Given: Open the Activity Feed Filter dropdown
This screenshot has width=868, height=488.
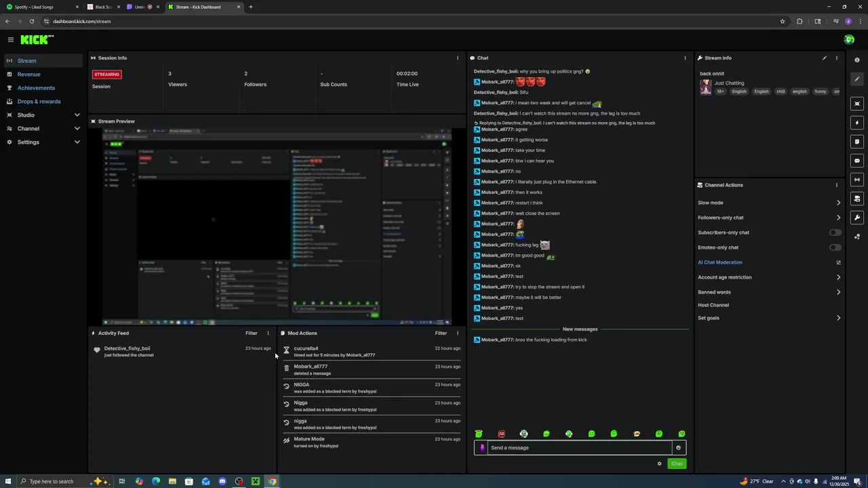Looking at the screenshot, I should tap(252, 333).
